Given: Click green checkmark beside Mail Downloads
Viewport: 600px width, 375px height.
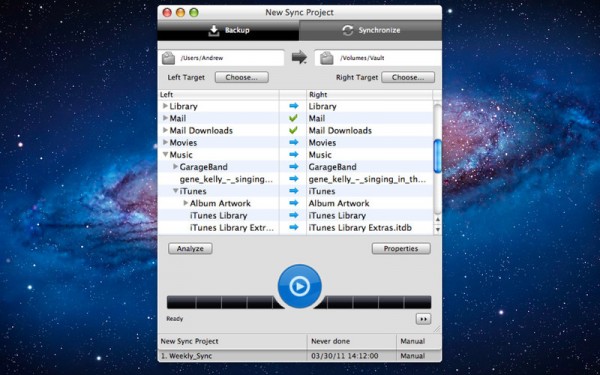Looking at the screenshot, I should (x=293, y=130).
